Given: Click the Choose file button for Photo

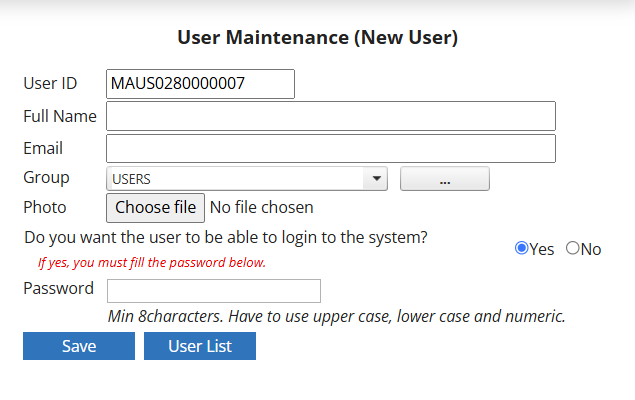Looking at the screenshot, I should [x=155, y=208].
